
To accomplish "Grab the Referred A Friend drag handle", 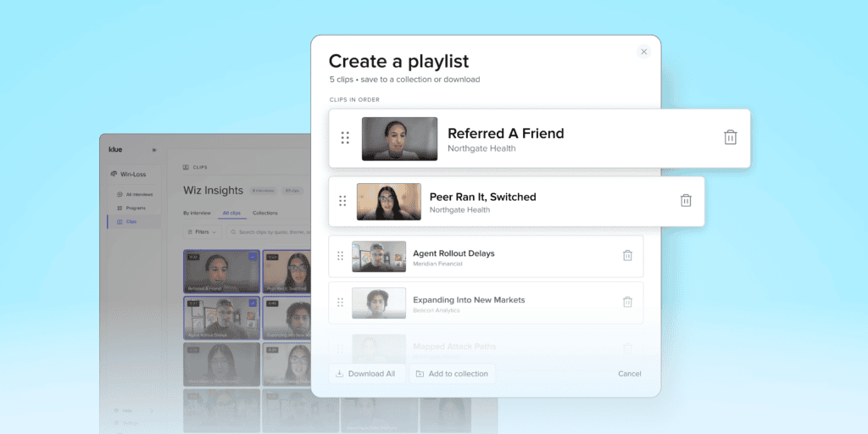I will tap(345, 138).
